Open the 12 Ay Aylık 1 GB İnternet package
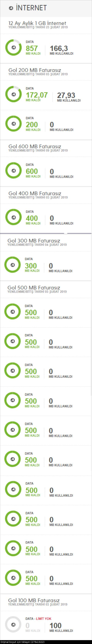Viewport: 92px width, 644px height. coord(37,23)
